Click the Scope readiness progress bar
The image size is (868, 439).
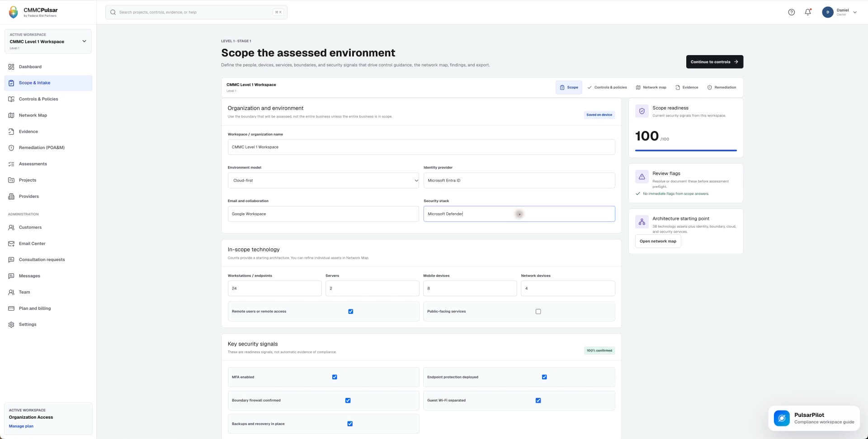(686, 150)
